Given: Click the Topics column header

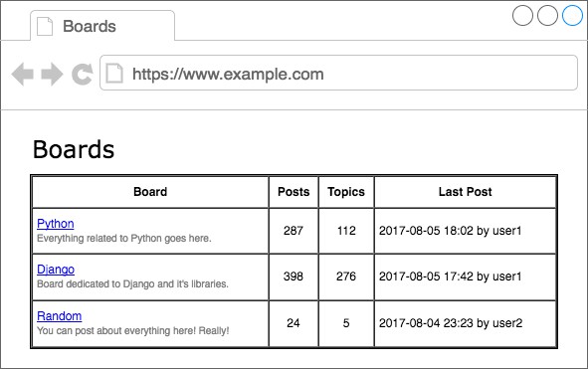Looking at the screenshot, I should pyautogui.click(x=346, y=192).
